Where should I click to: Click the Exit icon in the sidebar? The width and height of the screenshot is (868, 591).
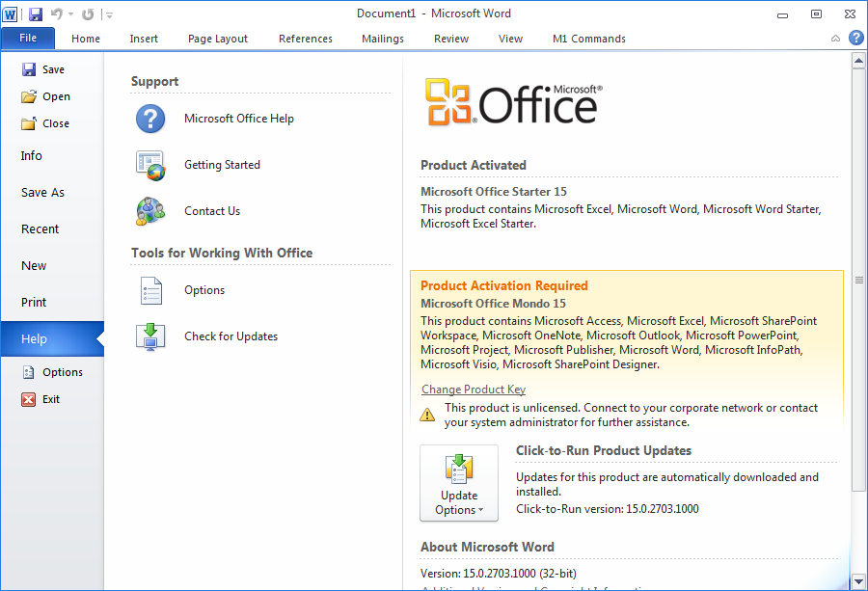29,399
